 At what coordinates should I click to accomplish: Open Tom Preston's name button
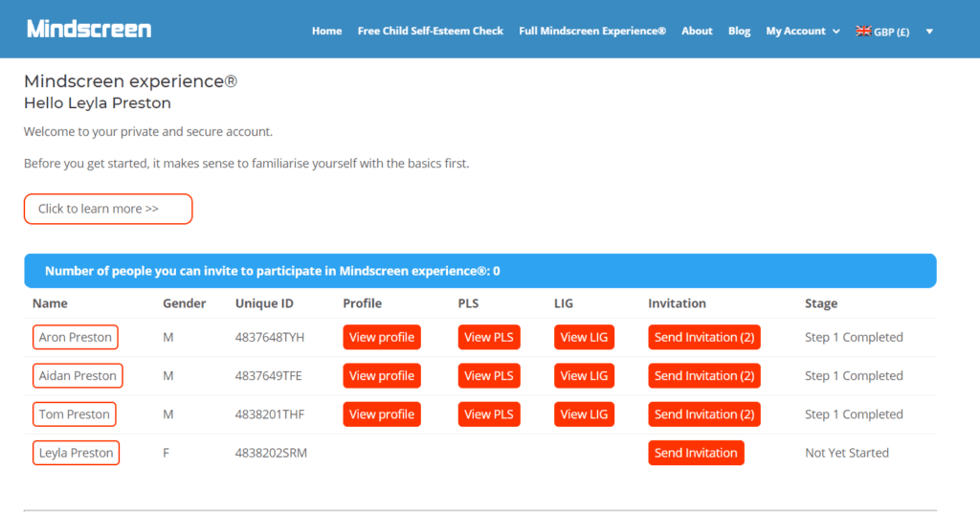[x=74, y=413]
